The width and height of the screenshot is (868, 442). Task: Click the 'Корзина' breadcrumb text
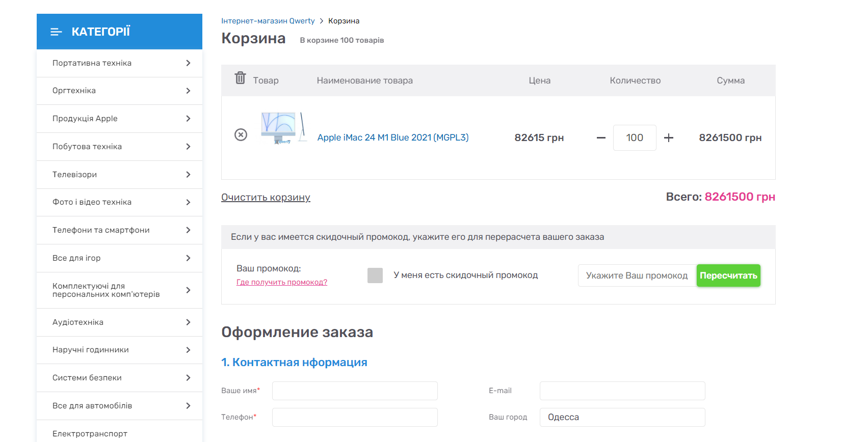pos(344,21)
